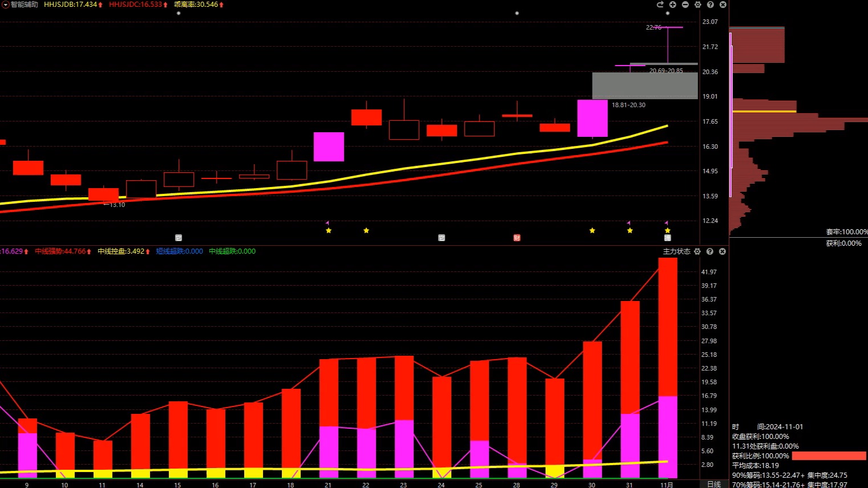Screen dimensions: 868x488
Task: Click the star signal marker under 11月 candle
Action: (668, 230)
